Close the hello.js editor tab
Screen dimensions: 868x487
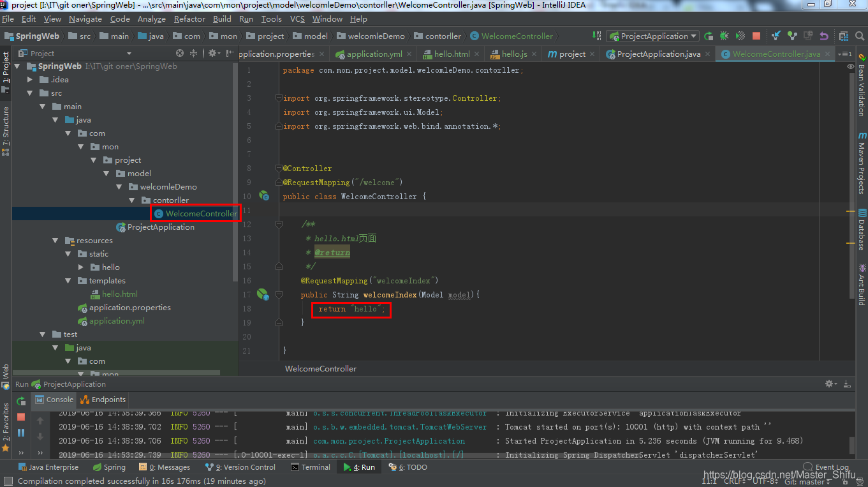point(533,54)
